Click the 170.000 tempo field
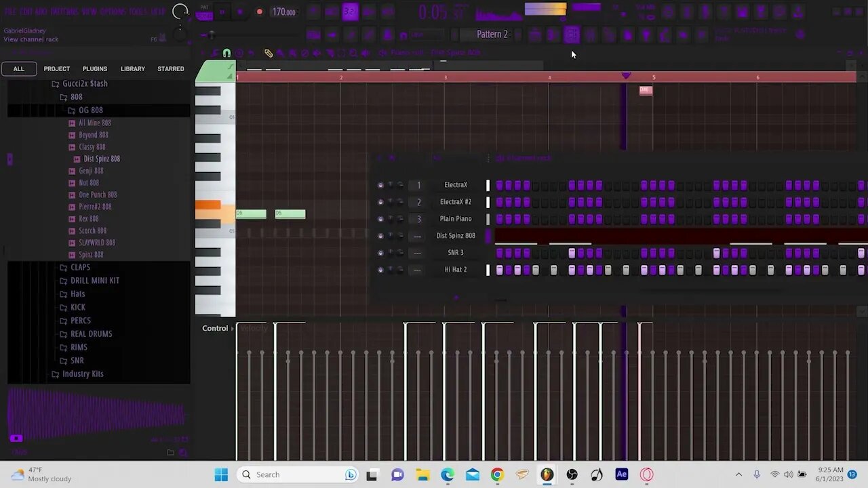The height and width of the screenshot is (488, 868). coord(283,12)
